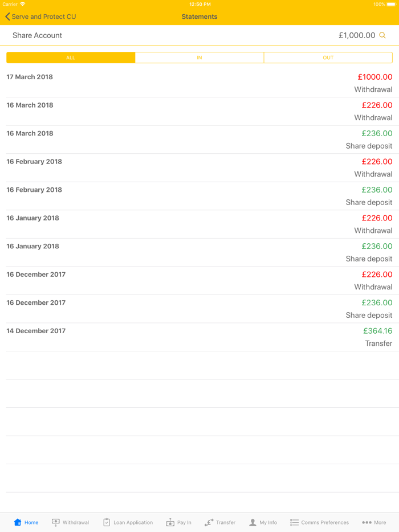Screen dimensions: 399x532
Task: Tap the Home icon in tab bar
Action: click(18, 522)
